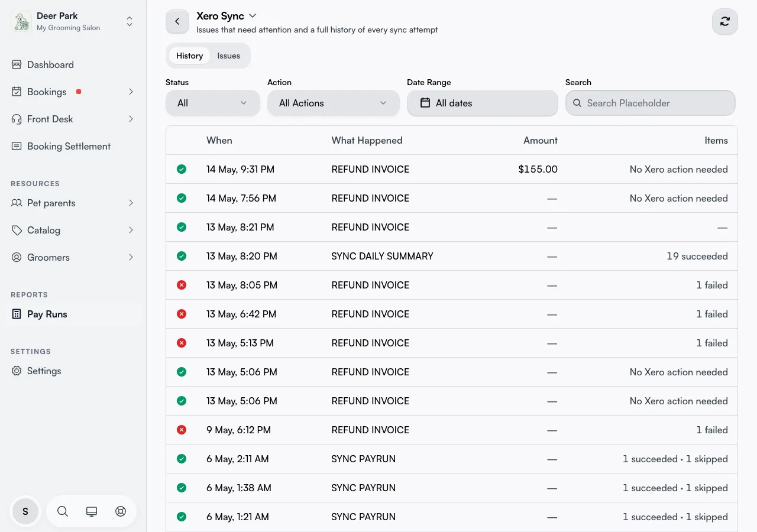Screen dimensions: 757x532
Task: Open the 13 May, 8:21 PM row
Action: point(452,227)
